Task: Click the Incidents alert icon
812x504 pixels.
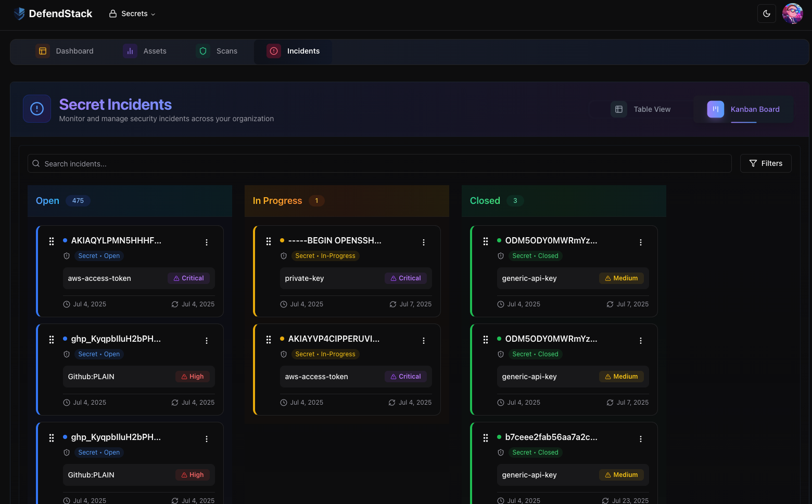Action: (274, 50)
